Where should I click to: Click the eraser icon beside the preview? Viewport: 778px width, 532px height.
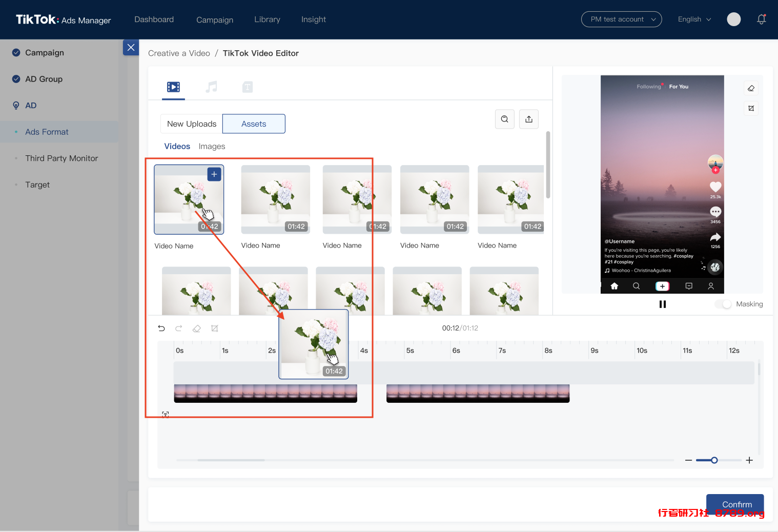[x=751, y=88]
